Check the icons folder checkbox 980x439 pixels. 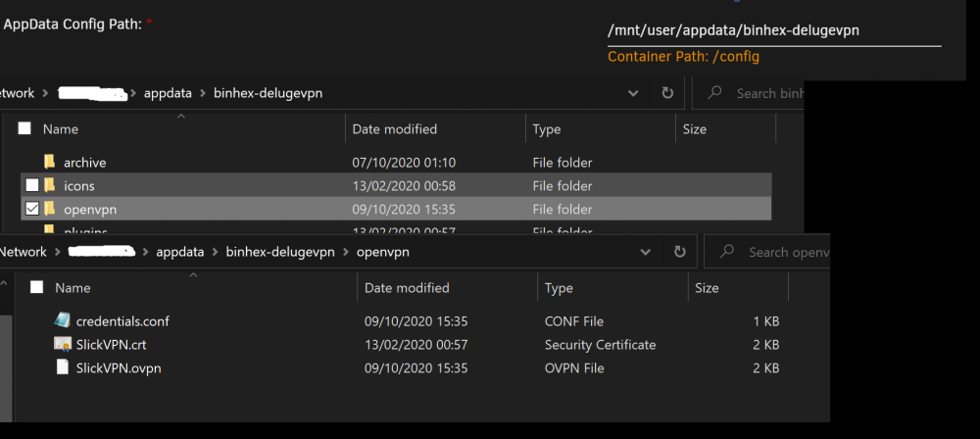click(32, 186)
